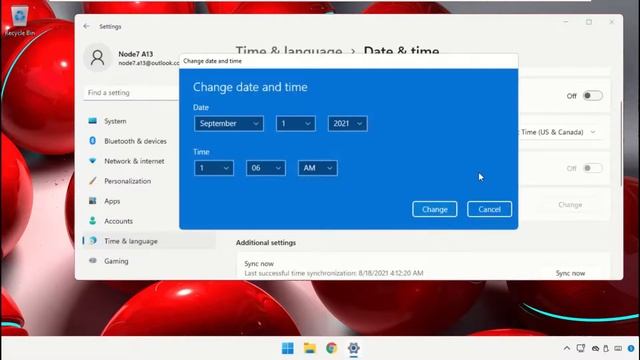Click the notification badge in tray

pyautogui.click(x=631, y=349)
